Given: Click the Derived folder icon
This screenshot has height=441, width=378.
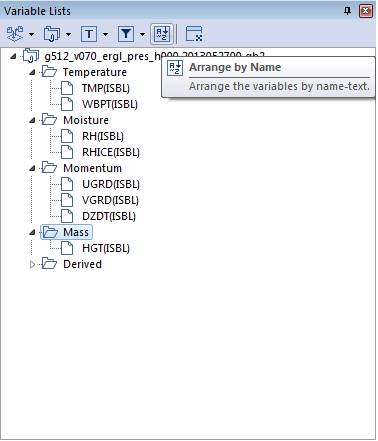Looking at the screenshot, I should click(x=50, y=263).
